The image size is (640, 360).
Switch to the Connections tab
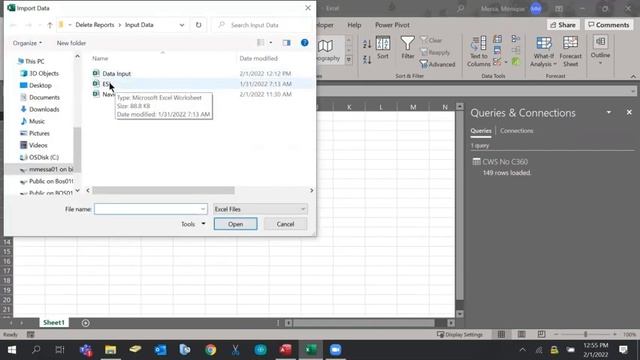coord(516,131)
